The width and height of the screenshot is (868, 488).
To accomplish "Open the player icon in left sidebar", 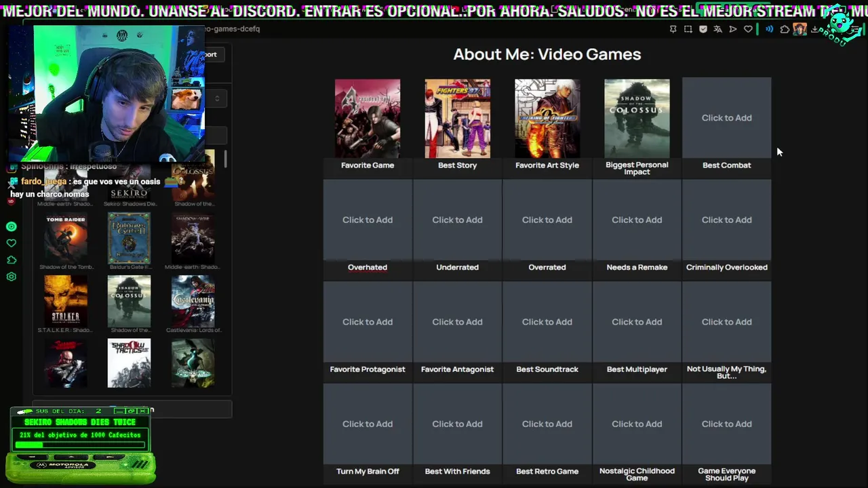I will (x=11, y=227).
